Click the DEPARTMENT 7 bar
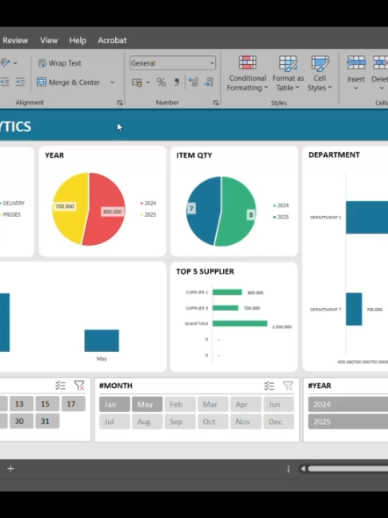388x518 pixels. pyautogui.click(x=354, y=309)
